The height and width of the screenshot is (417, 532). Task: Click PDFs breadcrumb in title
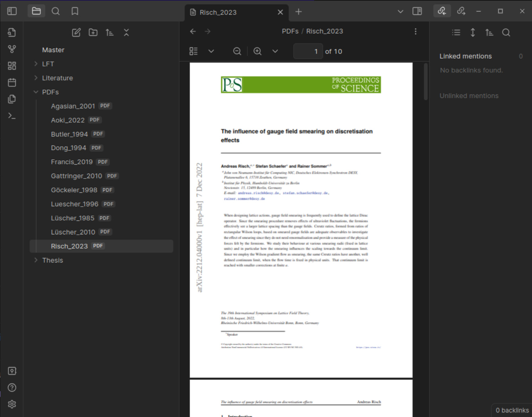[x=290, y=31]
